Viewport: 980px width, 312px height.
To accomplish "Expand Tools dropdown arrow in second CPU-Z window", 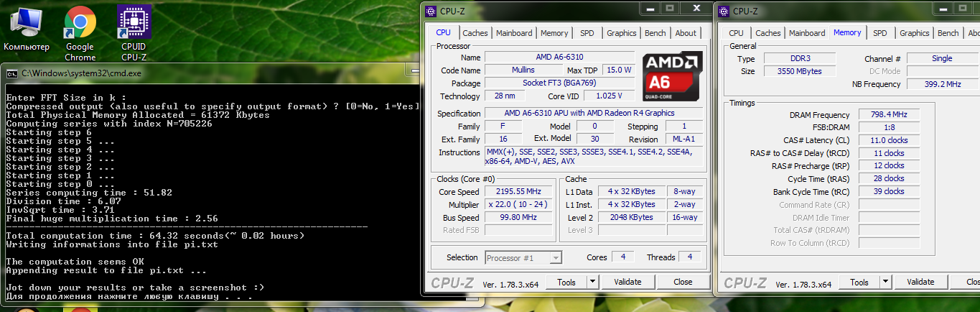I will [x=885, y=282].
